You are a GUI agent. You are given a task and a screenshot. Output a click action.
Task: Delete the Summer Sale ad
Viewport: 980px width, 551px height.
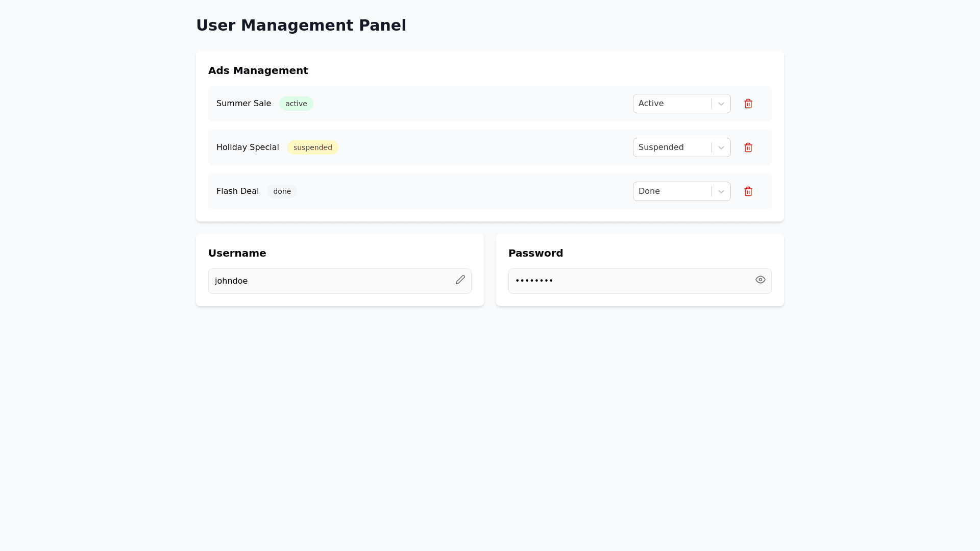click(x=748, y=104)
